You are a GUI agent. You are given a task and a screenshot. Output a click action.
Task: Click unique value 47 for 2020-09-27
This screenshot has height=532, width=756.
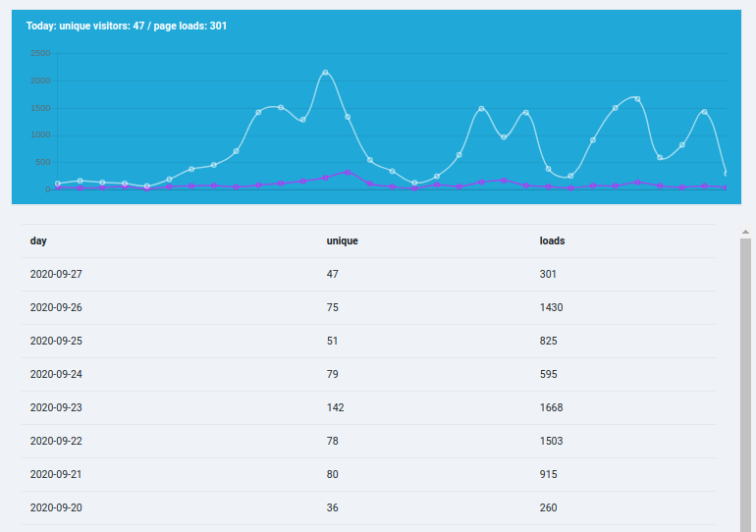tap(332, 274)
